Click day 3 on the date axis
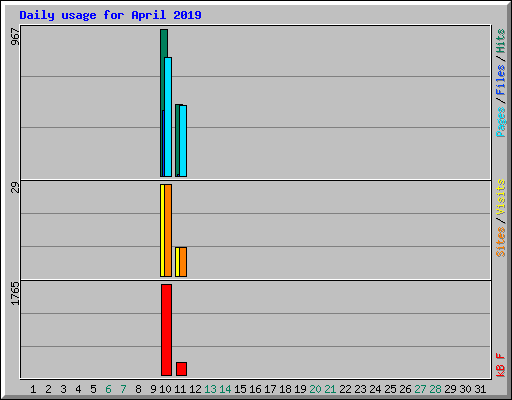This screenshot has width=512, height=400. [63, 389]
